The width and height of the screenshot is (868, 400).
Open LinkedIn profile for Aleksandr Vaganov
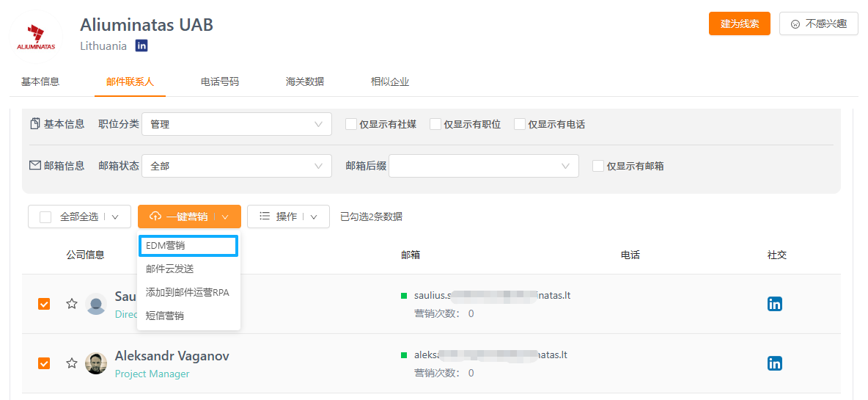(774, 363)
